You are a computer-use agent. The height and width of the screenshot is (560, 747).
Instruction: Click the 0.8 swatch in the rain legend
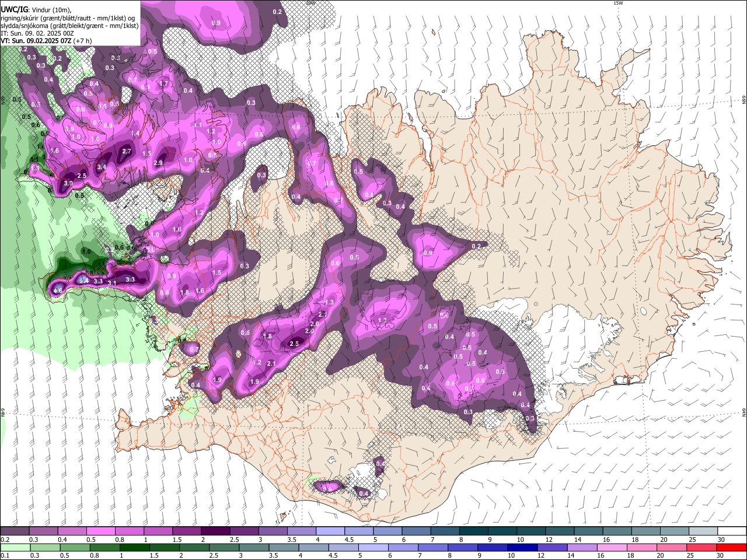pos(104,547)
